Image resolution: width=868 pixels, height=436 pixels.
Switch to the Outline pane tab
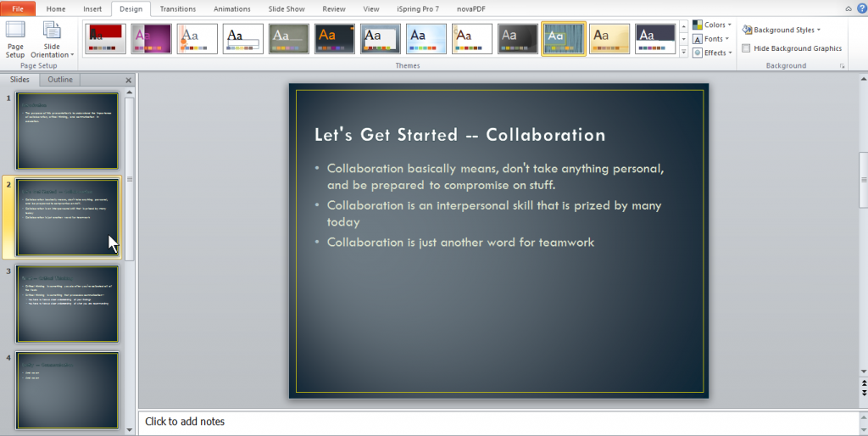[60, 79]
